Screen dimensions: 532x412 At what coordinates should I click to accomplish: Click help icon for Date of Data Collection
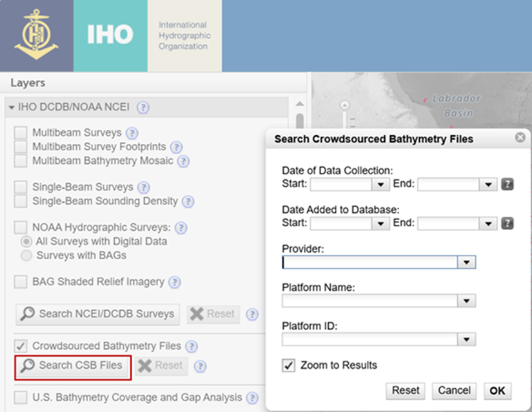507,185
